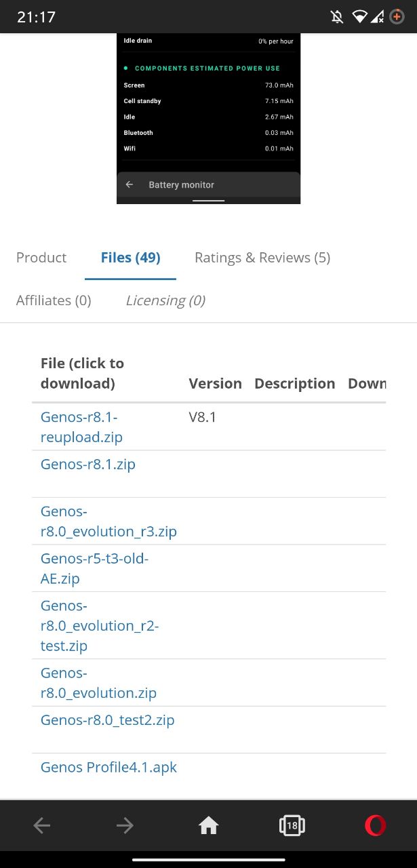Open the Licensing (0) tab
417x868 pixels.
point(165,300)
